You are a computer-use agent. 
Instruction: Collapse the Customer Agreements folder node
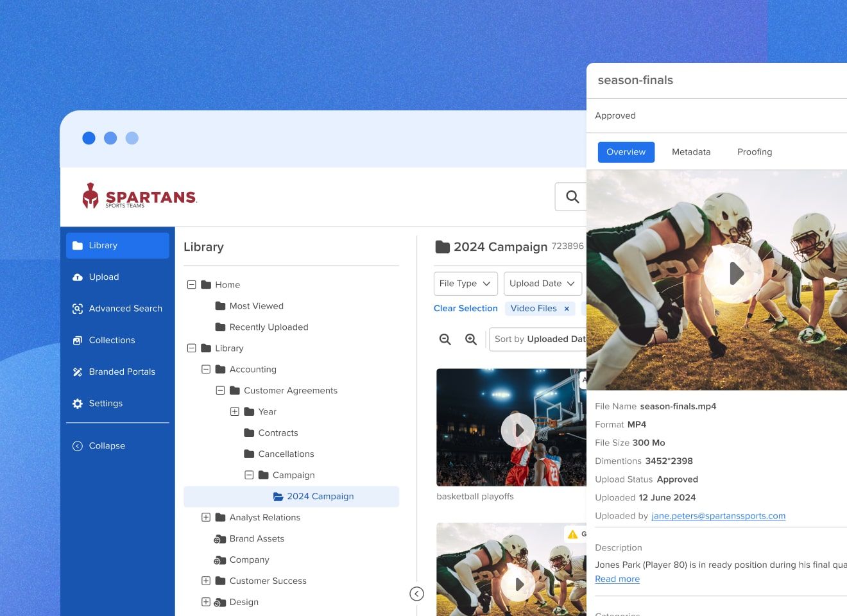click(220, 390)
